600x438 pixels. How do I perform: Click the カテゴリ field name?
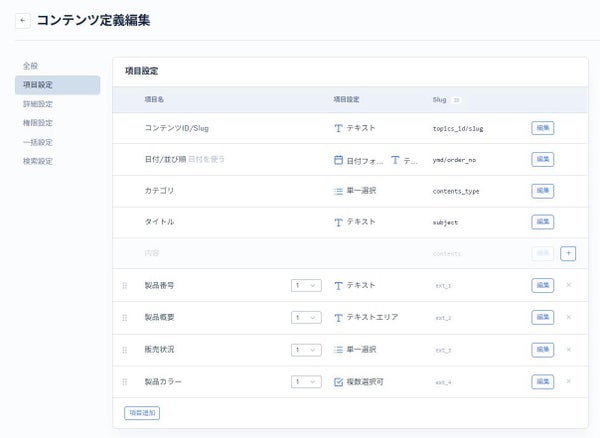[159, 191]
